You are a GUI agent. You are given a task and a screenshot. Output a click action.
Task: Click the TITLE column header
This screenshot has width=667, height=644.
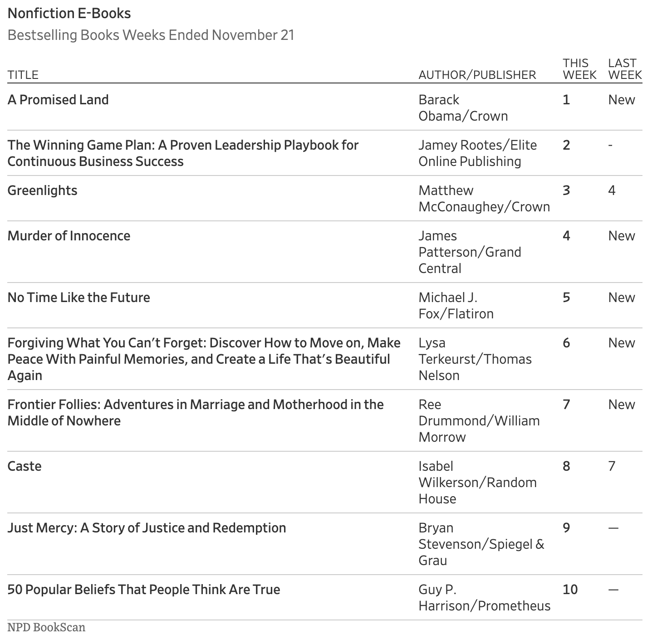23,75
